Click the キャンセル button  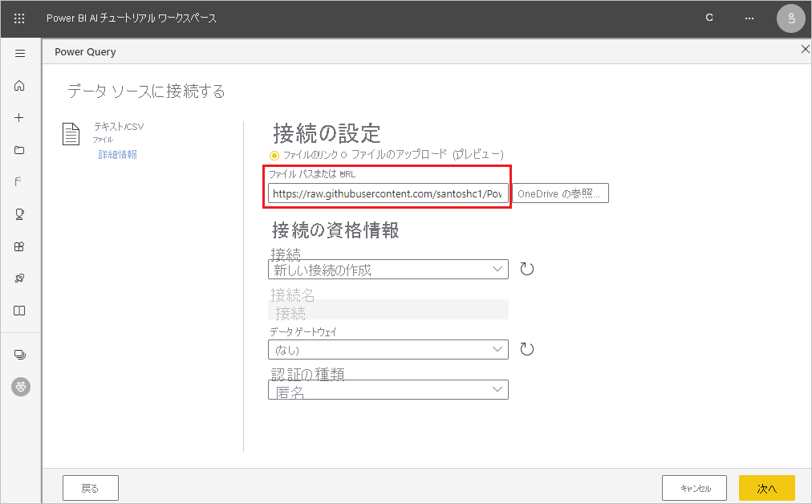[694, 488]
